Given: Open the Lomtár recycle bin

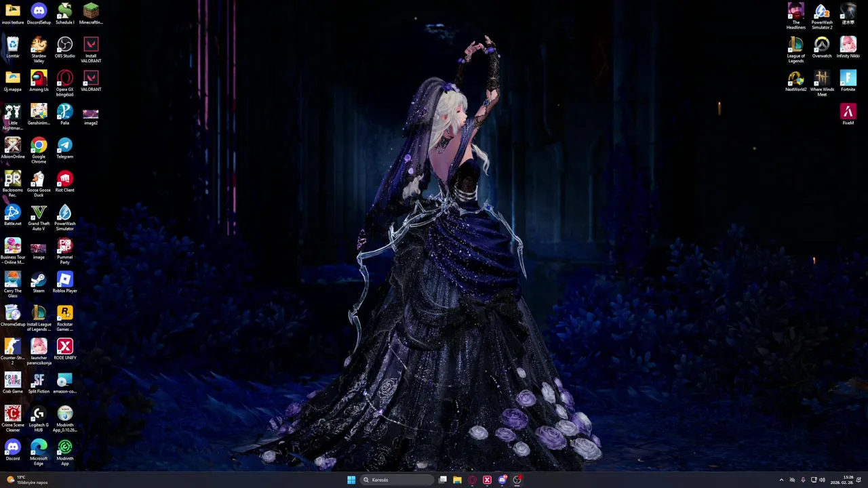Looking at the screenshot, I should click(x=13, y=47).
